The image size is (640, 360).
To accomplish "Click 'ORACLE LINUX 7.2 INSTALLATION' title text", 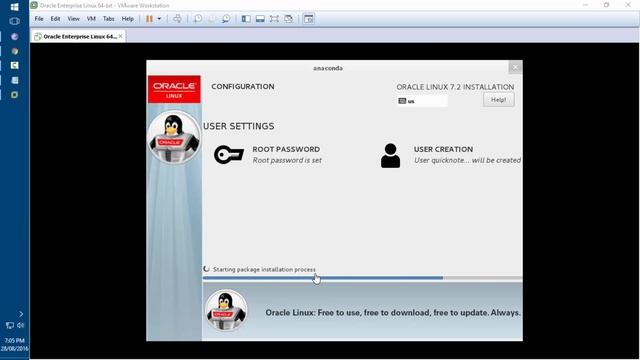I will [x=455, y=87].
